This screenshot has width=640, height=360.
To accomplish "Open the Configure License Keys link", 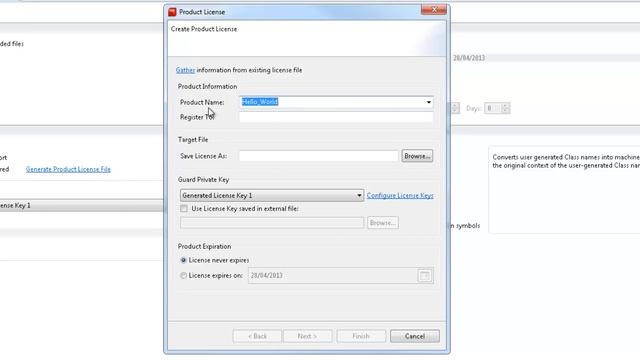I will click(400, 196).
